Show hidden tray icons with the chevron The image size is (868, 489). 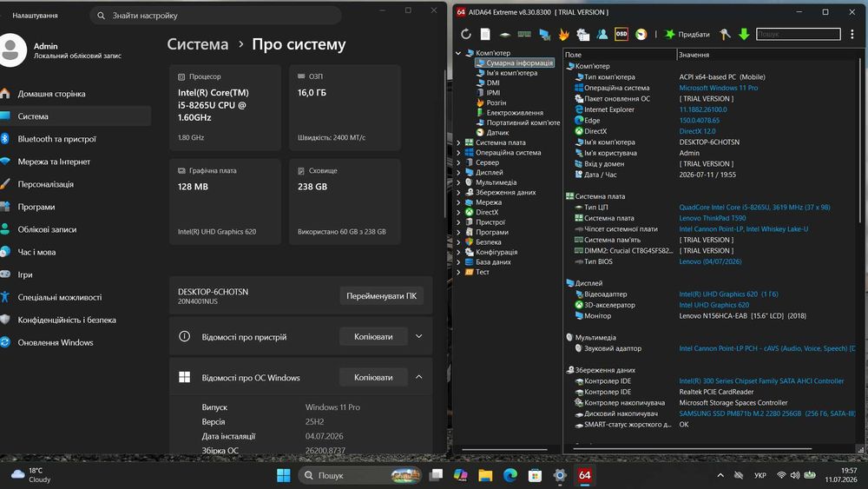tap(720, 475)
